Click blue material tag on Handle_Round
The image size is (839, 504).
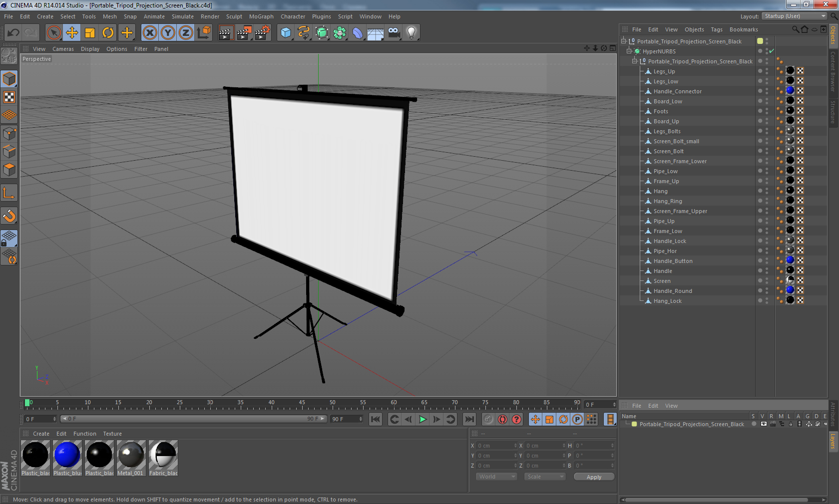tap(790, 290)
